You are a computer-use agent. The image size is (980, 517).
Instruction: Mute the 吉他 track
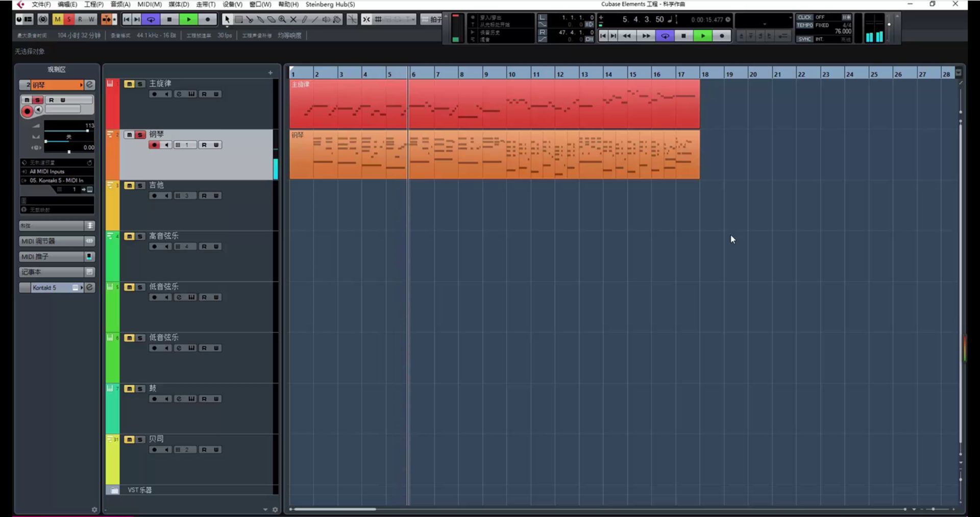click(129, 186)
